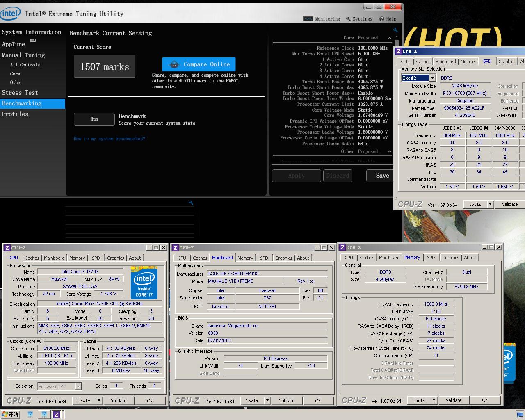525x420 pixels.
Task: Switch to About tab in Mainboard window
Action: tap(303, 258)
